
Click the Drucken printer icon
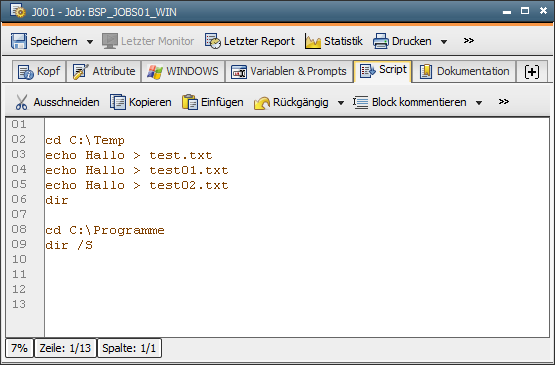[381, 41]
